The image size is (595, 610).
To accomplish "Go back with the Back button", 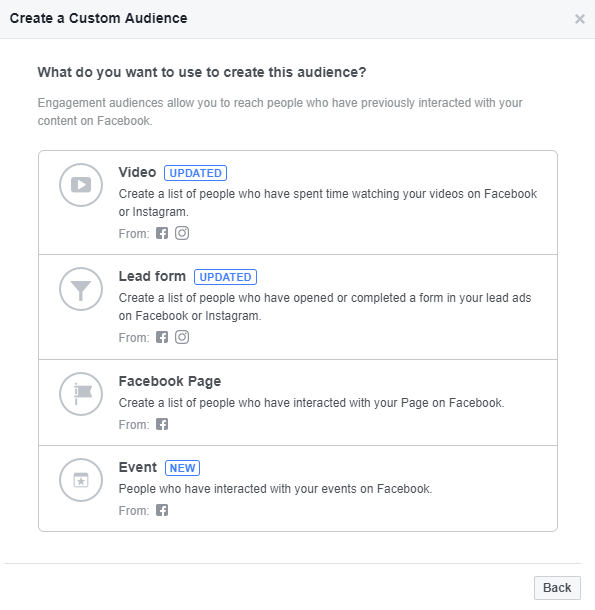I will (x=557, y=588).
